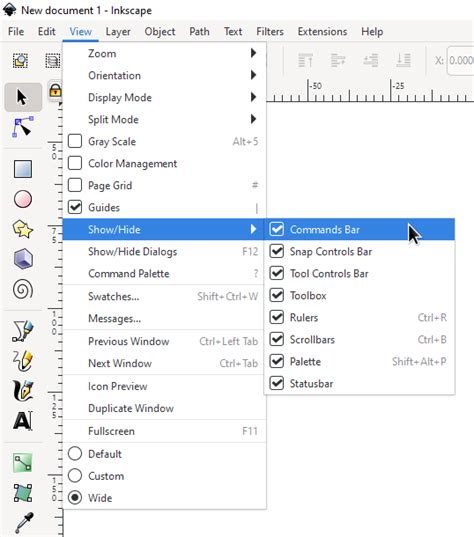Viewport: 474px width, 537px height.
Task: Select the Ellipse circle tool
Action: pyautogui.click(x=23, y=199)
